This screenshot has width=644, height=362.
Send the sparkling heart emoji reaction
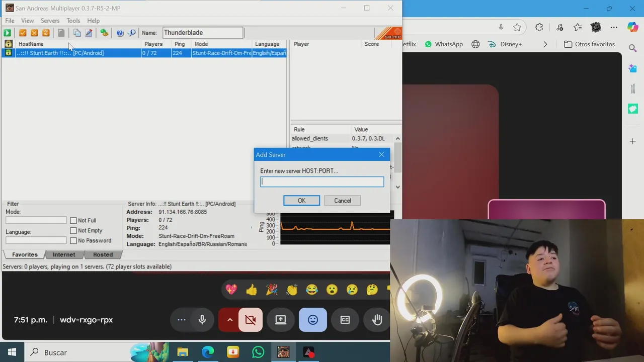(231, 290)
